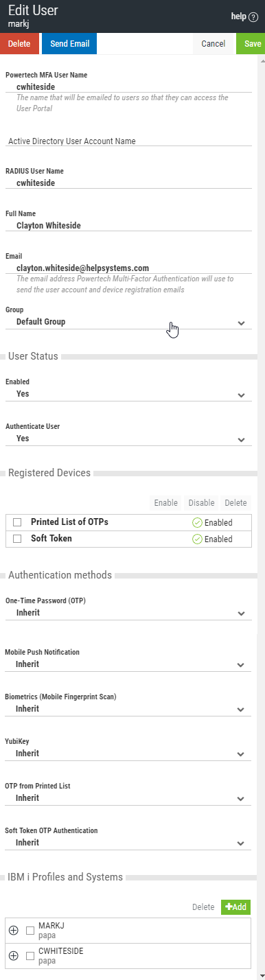Image resolution: width=265 pixels, height=980 pixels.
Task: Expand the CWHITESIDE profile row plus icon
Action: tap(14, 955)
